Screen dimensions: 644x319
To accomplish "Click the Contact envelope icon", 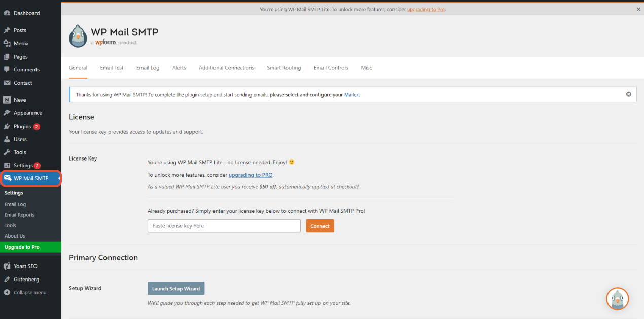I will (7, 83).
